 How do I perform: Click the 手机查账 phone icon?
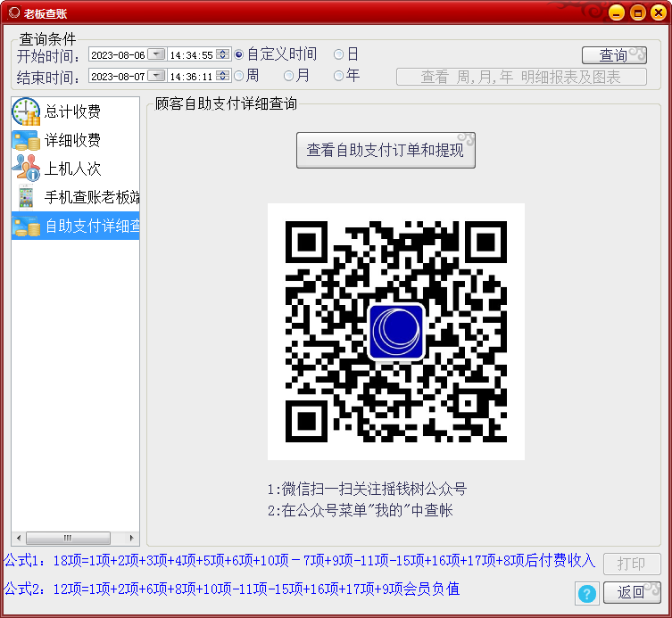pyautogui.click(x=26, y=197)
